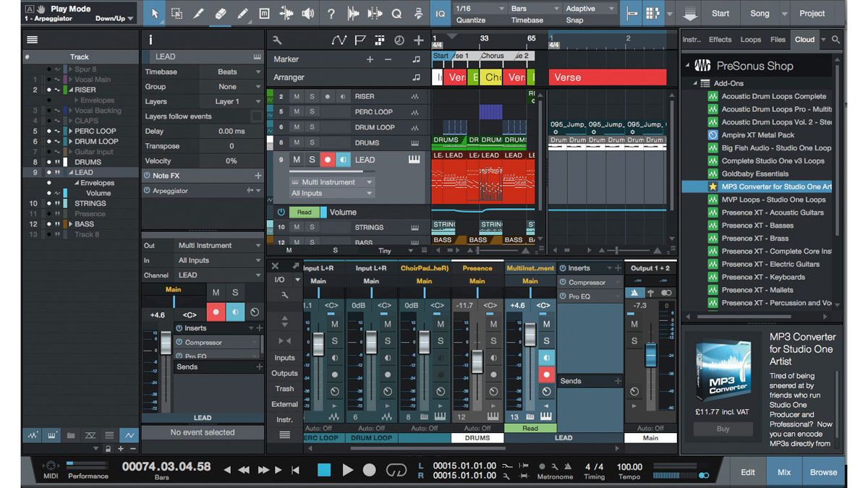Viewport: 868px width, 488px height.
Task: Adjust the Presence channel fader
Action: [x=477, y=362]
